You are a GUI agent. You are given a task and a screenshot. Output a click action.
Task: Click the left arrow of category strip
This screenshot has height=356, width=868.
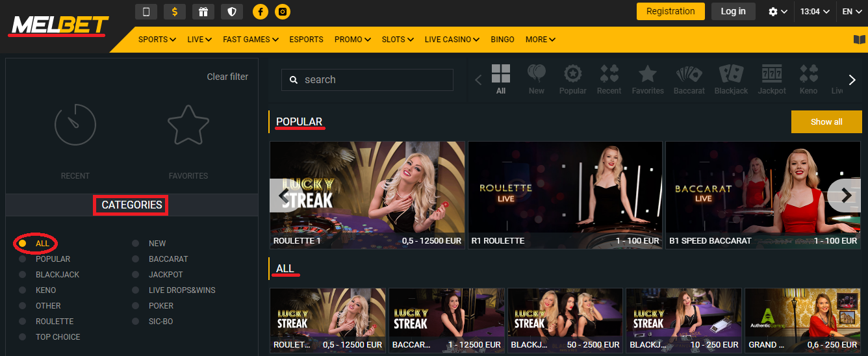click(x=478, y=80)
